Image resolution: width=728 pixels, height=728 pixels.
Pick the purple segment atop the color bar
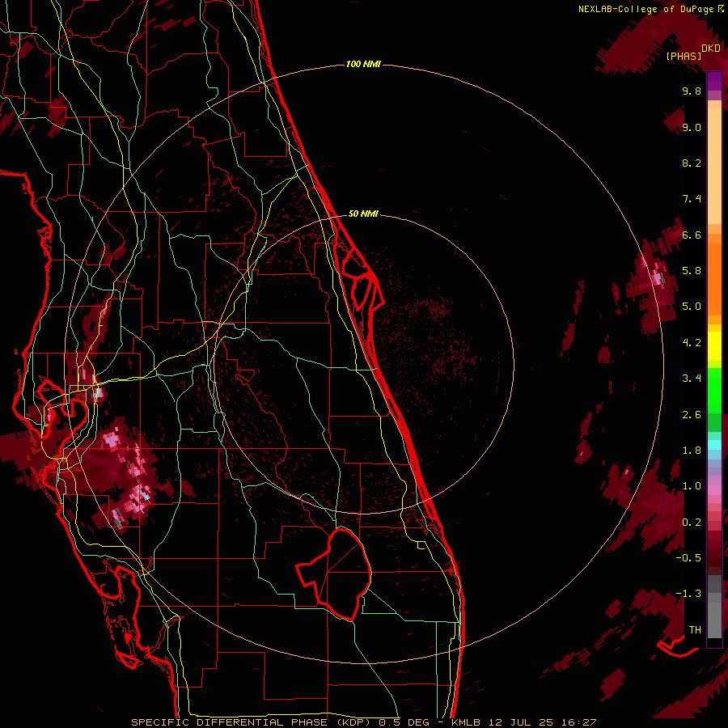[714, 81]
